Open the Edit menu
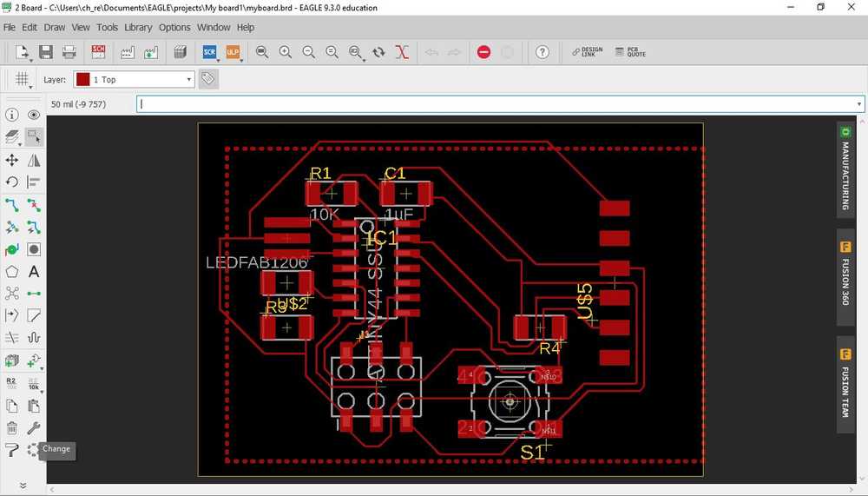Image resolution: width=868 pixels, height=496 pixels. [x=30, y=27]
